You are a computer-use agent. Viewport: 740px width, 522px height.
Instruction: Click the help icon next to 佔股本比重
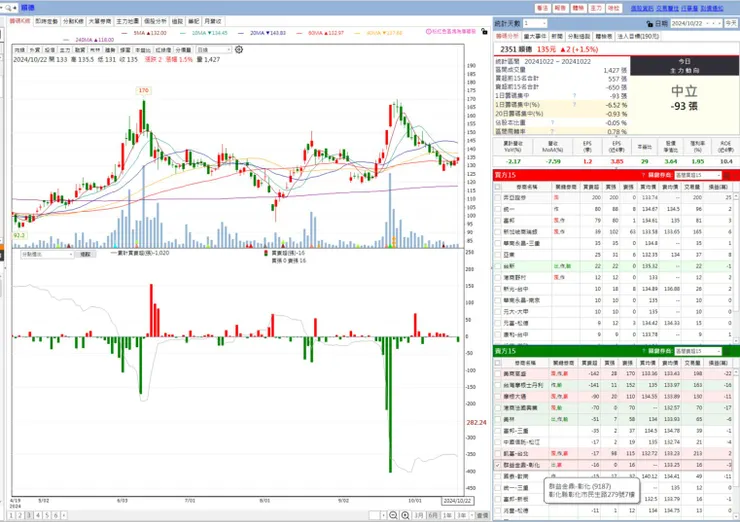(552, 123)
